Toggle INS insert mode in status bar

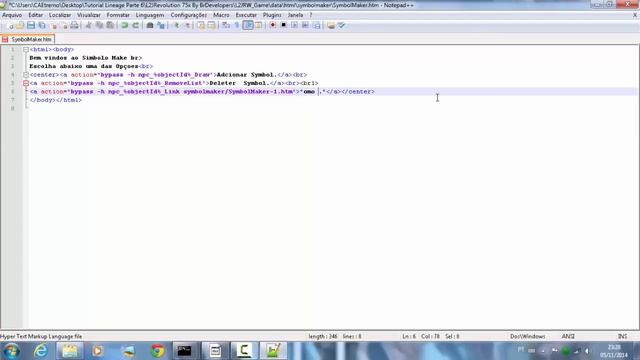click(x=622, y=336)
